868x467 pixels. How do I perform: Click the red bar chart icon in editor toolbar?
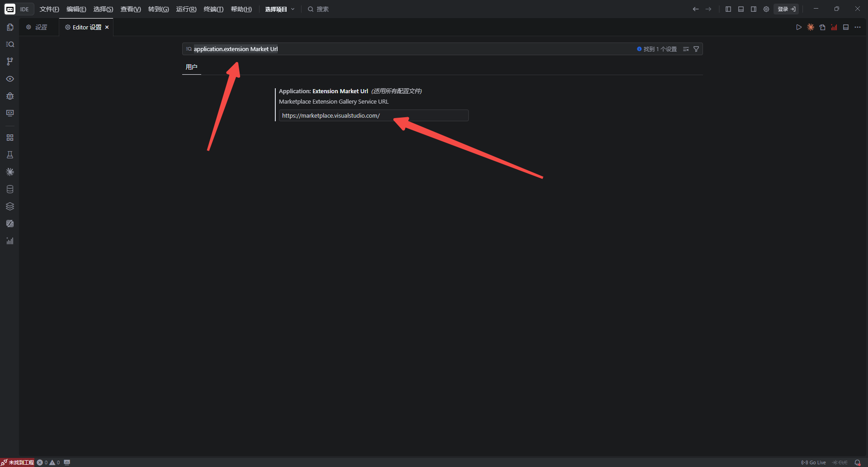click(834, 27)
